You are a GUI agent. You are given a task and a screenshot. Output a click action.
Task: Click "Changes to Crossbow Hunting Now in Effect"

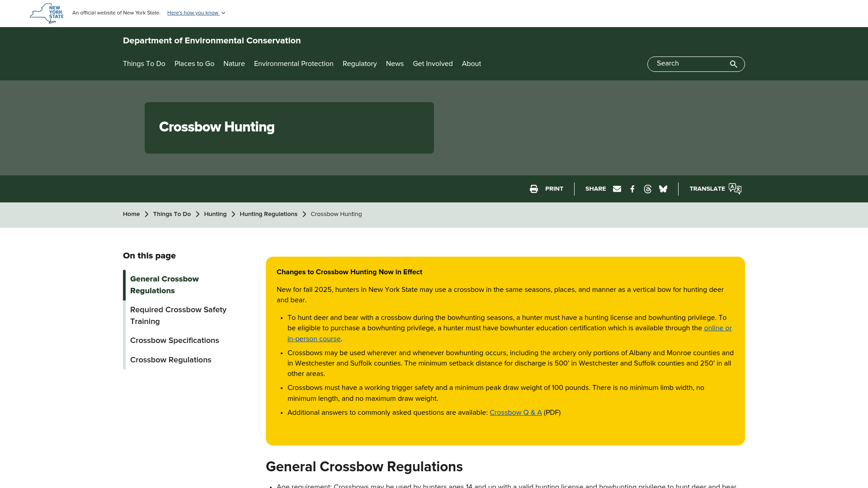coord(349,272)
